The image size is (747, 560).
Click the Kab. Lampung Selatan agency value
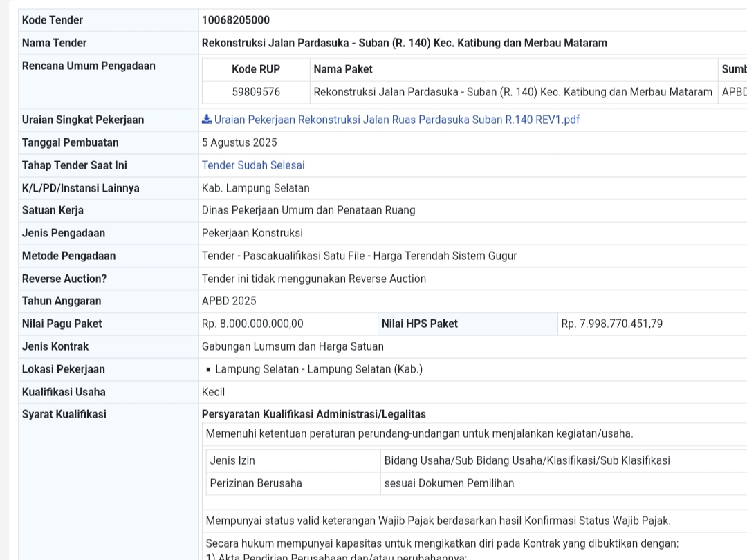(255, 188)
